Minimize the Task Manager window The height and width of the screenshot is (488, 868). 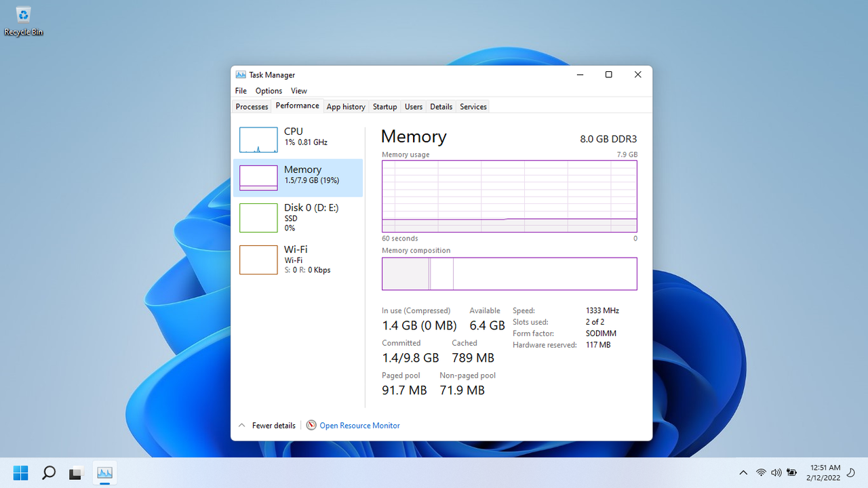(x=580, y=75)
